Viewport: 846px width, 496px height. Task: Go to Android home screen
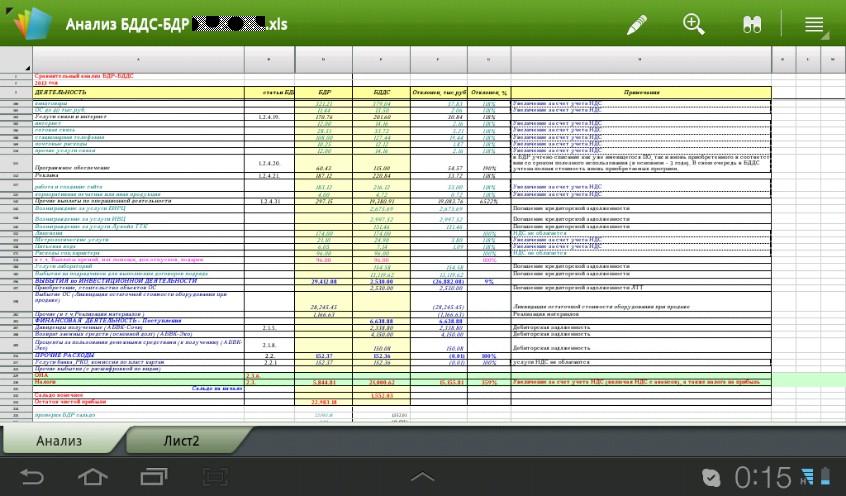(93, 477)
